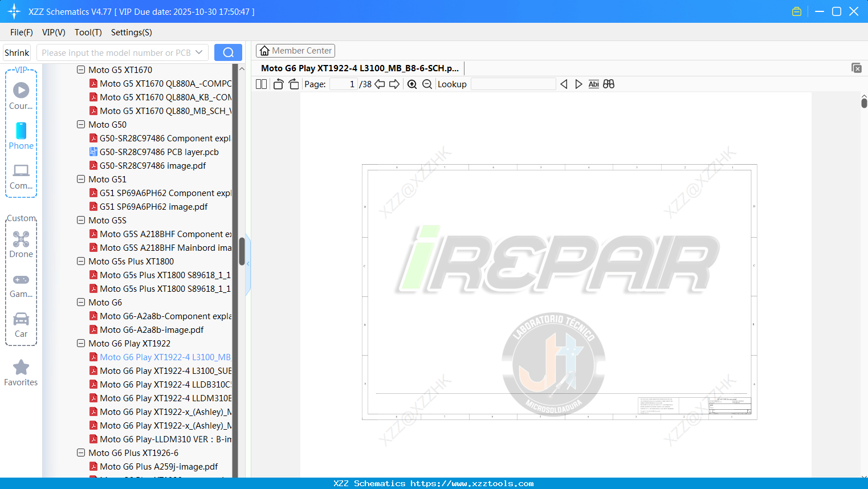Open the Game console category
This screenshot has height=489, width=868.
pyautogui.click(x=21, y=285)
